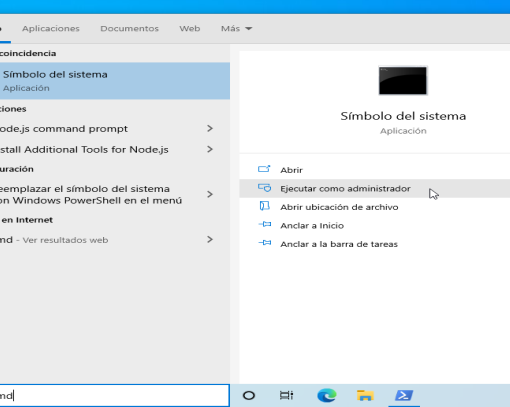Viewport: 510px width, 407px height.
Task: Open Node.js command prompt result
Action: coord(64,129)
